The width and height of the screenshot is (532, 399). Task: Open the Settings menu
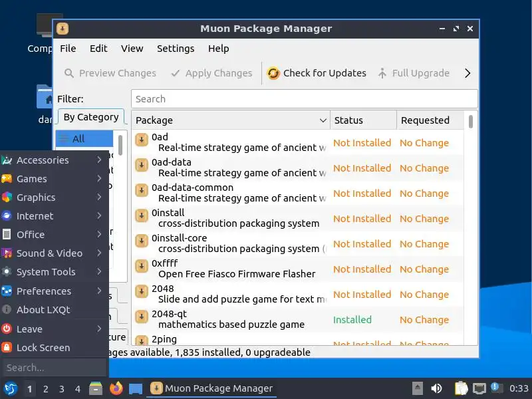point(176,49)
